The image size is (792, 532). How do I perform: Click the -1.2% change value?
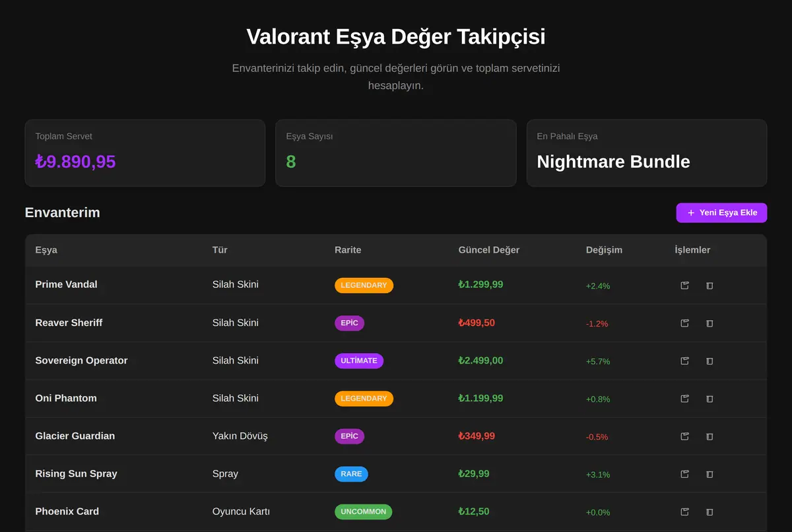tap(597, 323)
